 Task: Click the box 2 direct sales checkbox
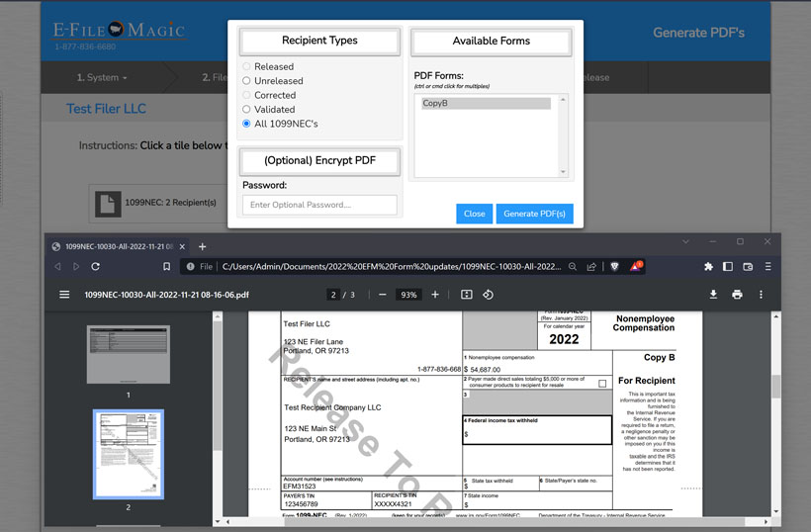tap(602, 384)
